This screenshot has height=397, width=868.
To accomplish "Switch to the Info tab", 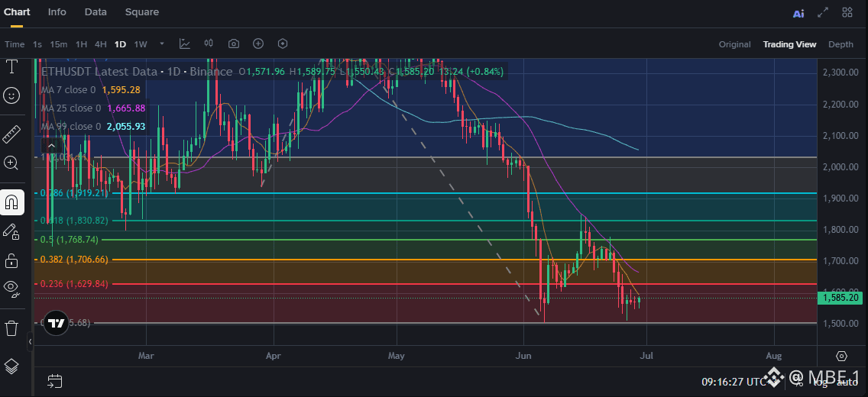I will coord(57,11).
